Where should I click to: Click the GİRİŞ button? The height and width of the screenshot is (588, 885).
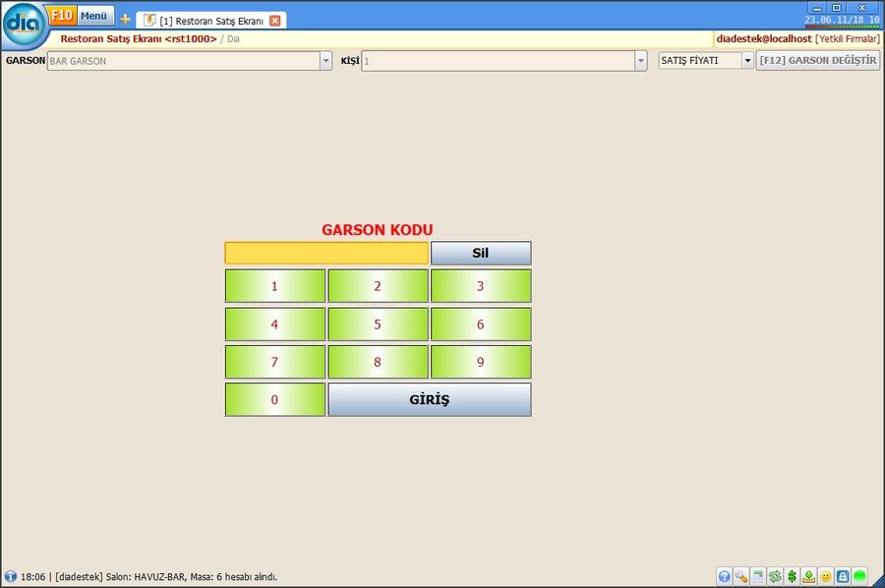pos(430,399)
